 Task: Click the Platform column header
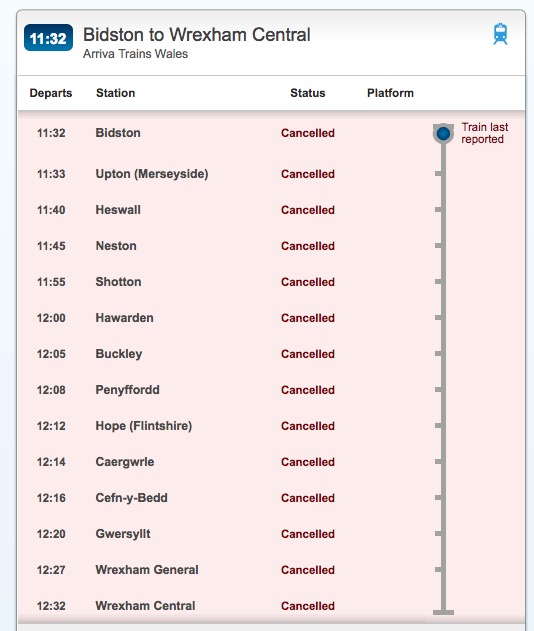pyautogui.click(x=390, y=93)
